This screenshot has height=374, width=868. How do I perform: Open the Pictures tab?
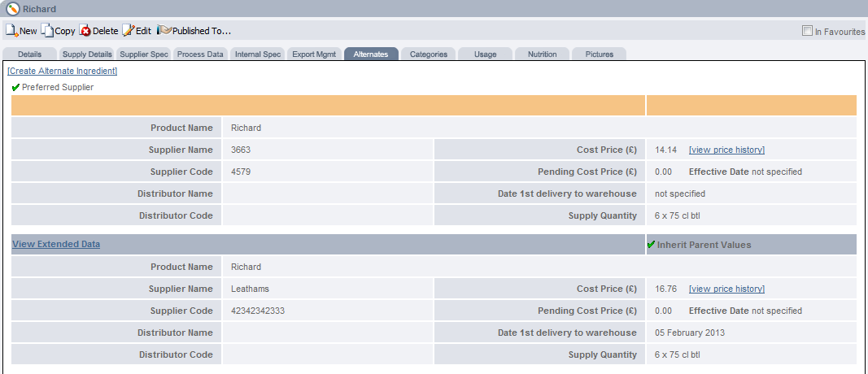pos(599,54)
